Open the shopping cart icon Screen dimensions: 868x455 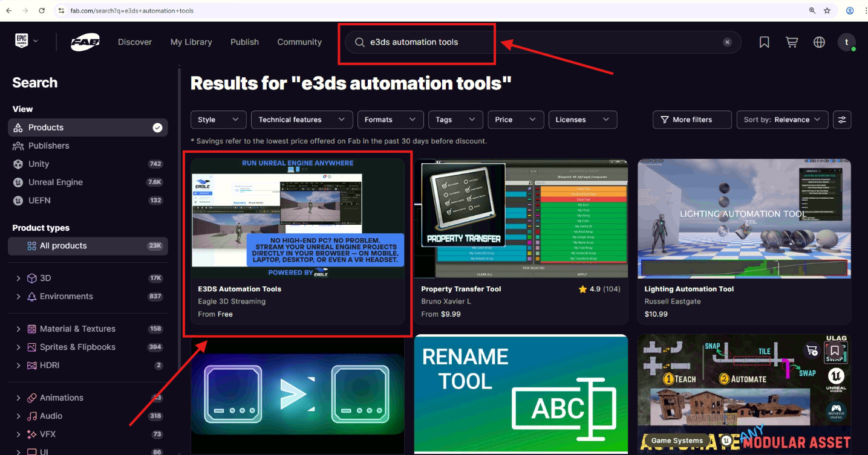click(791, 42)
